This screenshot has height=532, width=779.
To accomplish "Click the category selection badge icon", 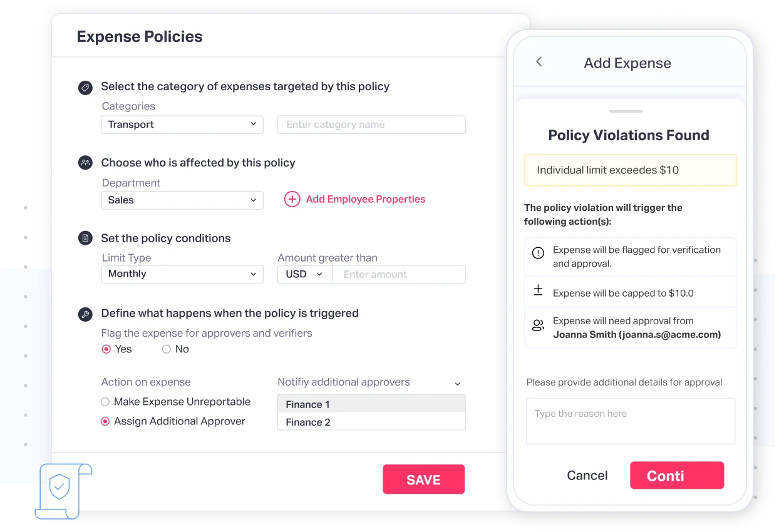I will point(85,88).
